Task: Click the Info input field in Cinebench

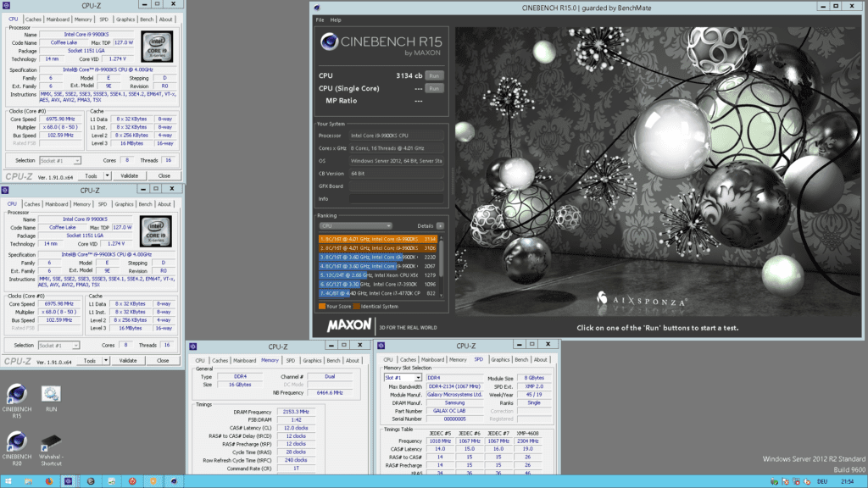Action: click(397, 198)
